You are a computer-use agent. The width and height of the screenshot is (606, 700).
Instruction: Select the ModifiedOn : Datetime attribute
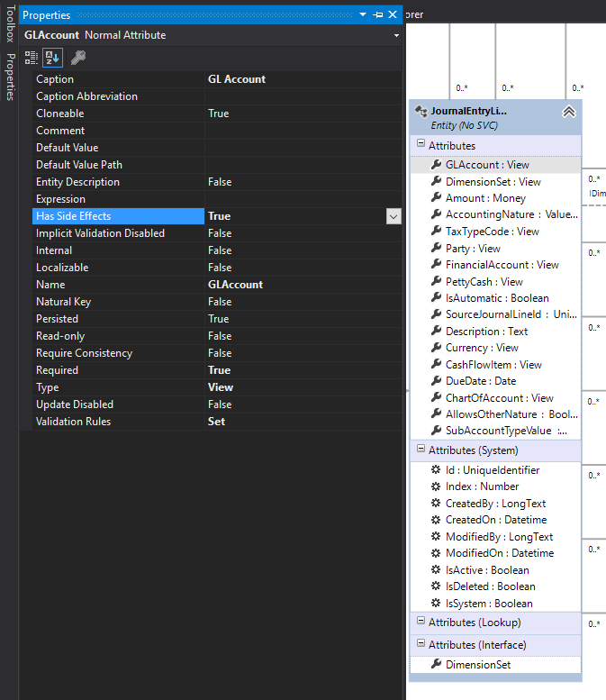pyautogui.click(x=496, y=553)
